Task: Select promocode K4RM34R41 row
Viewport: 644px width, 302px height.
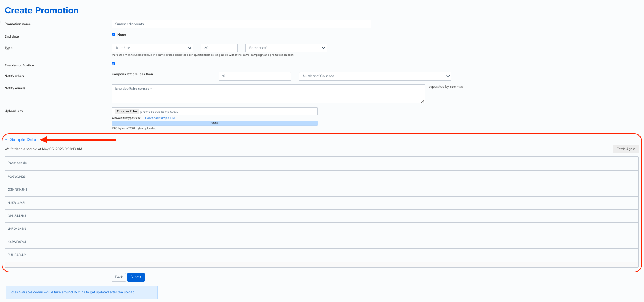Action: pyautogui.click(x=322, y=242)
